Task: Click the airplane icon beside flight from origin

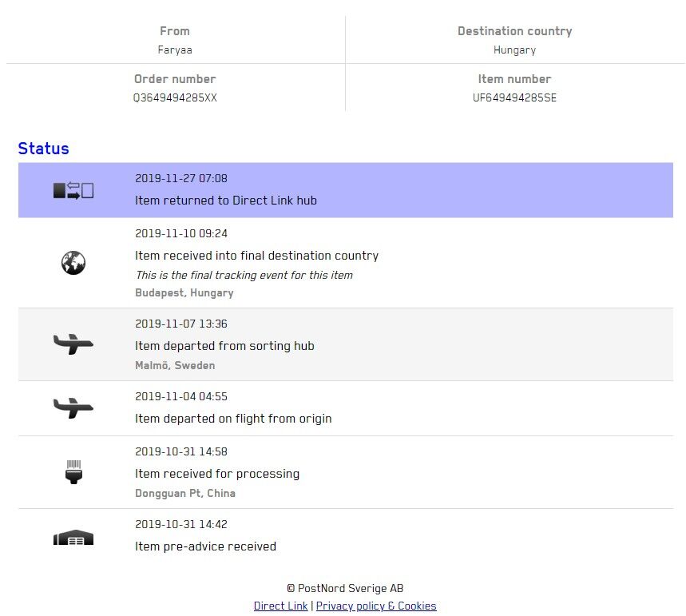Action: click(x=73, y=408)
